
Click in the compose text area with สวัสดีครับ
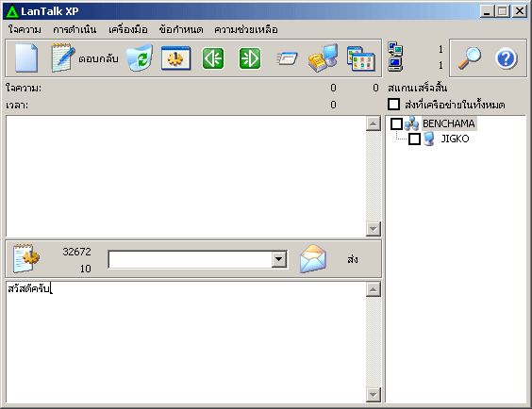click(186, 342)
